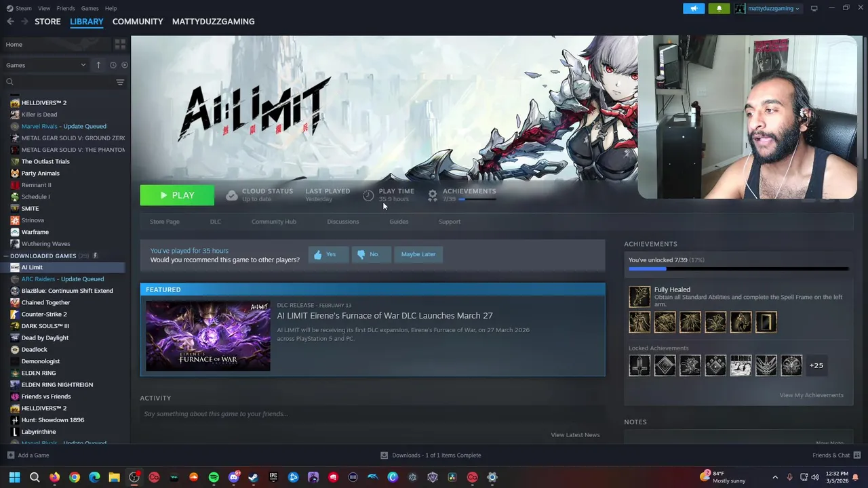The height and width of the screenshot is (488, 868).
Task: Open MATTYDUZZGAMING profile tab
Action: tap(214, 22)
